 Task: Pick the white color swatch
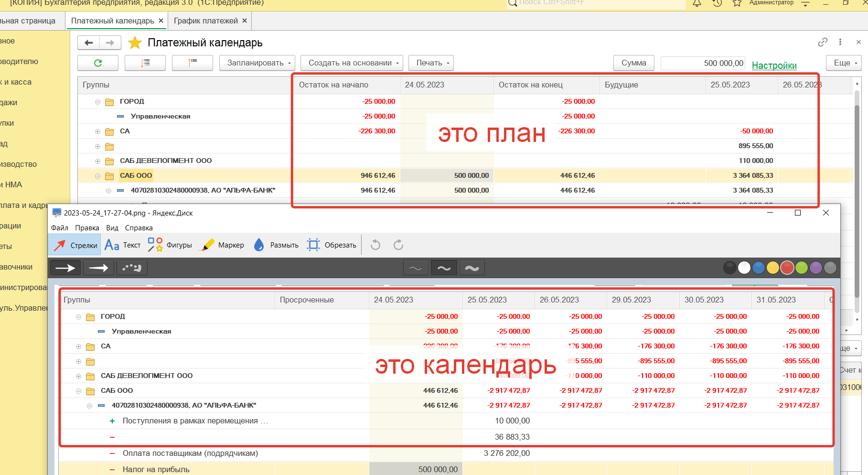[744, 268]
